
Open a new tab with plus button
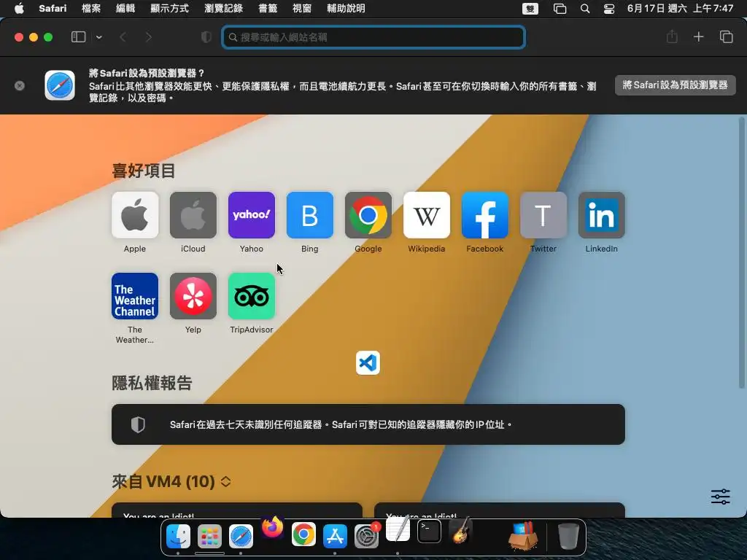698,36
